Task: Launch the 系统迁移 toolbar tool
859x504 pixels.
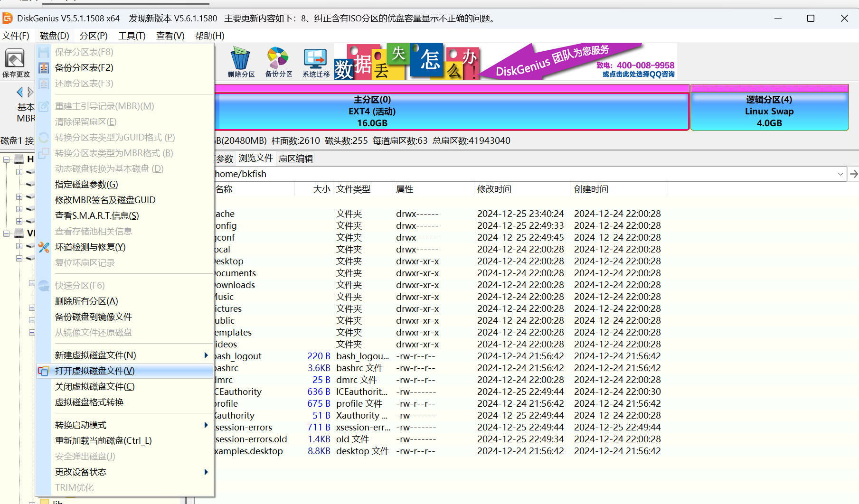Action: 316,62
